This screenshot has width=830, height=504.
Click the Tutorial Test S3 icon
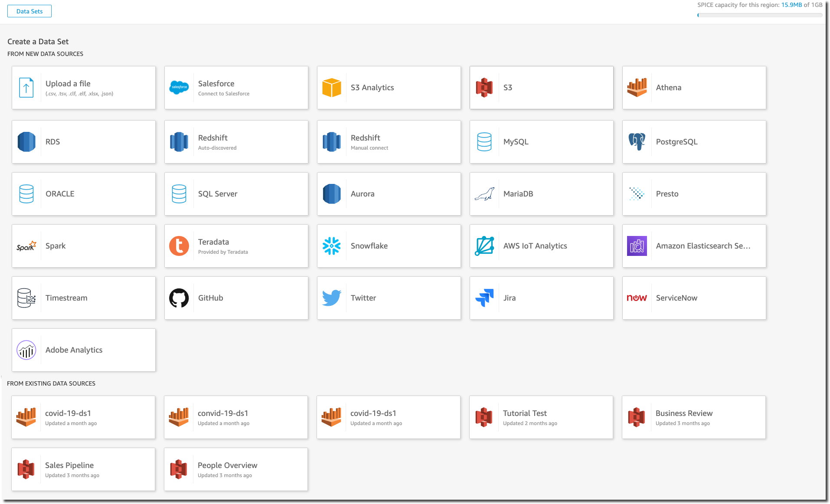[x=484, y=417]
